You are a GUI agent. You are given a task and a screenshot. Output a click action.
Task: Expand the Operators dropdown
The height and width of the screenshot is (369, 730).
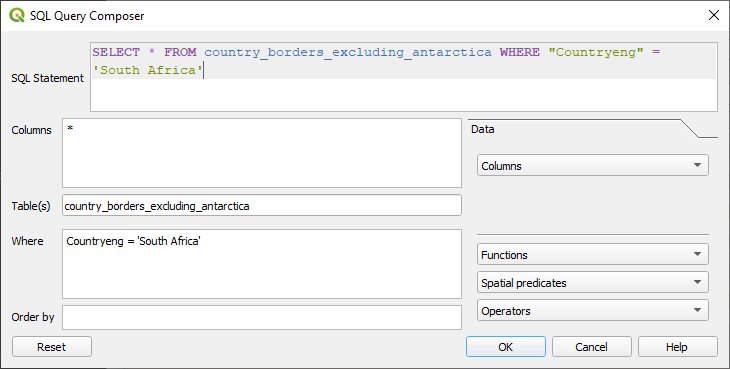tap(593, 310)
